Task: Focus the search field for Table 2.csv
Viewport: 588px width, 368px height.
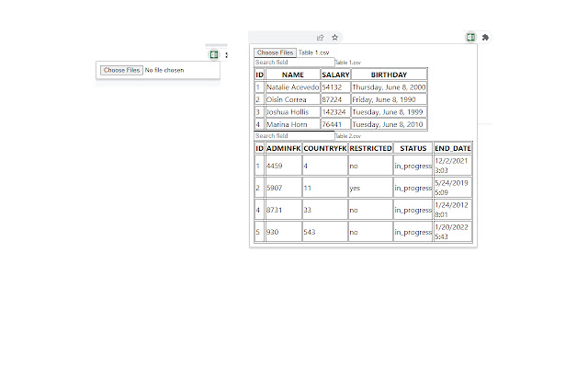Action: tap(294, 136)
